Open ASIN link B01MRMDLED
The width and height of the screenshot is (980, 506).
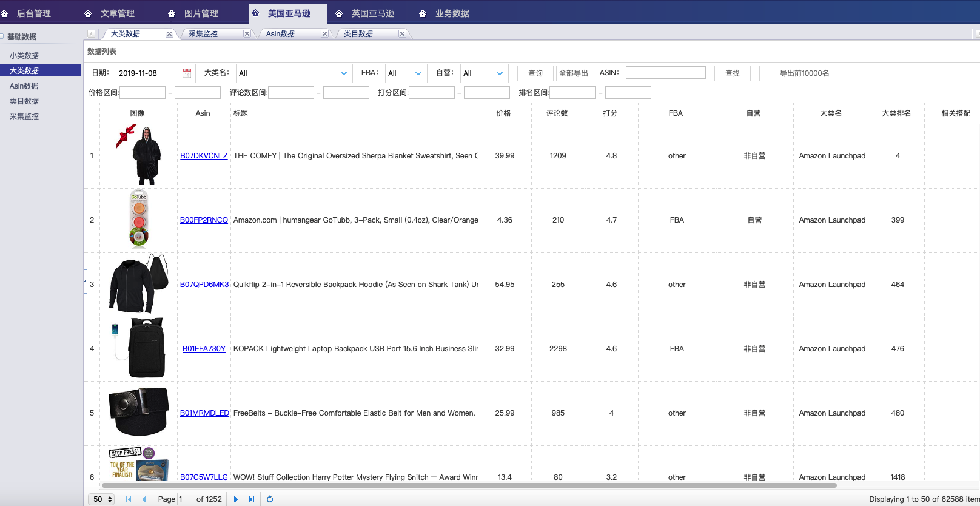coord(204,413)
